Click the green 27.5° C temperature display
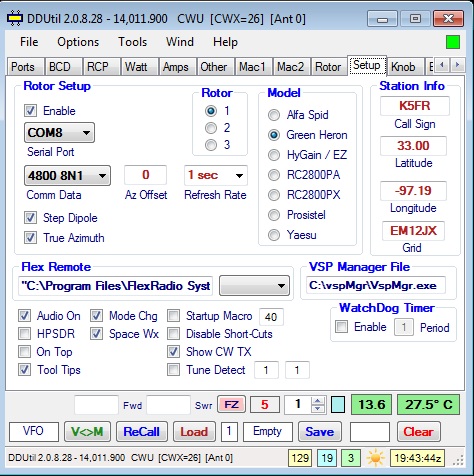The image size is (474, 476). point(429,405)
